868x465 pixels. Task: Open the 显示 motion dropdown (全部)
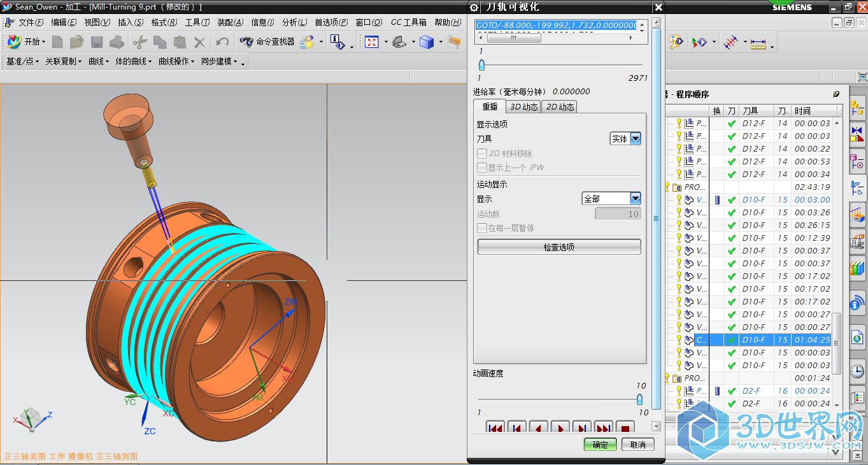point(611,199)
